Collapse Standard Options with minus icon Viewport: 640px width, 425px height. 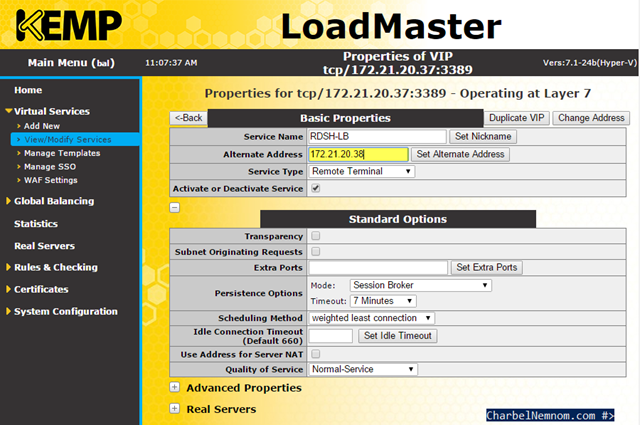pos(175,208)
